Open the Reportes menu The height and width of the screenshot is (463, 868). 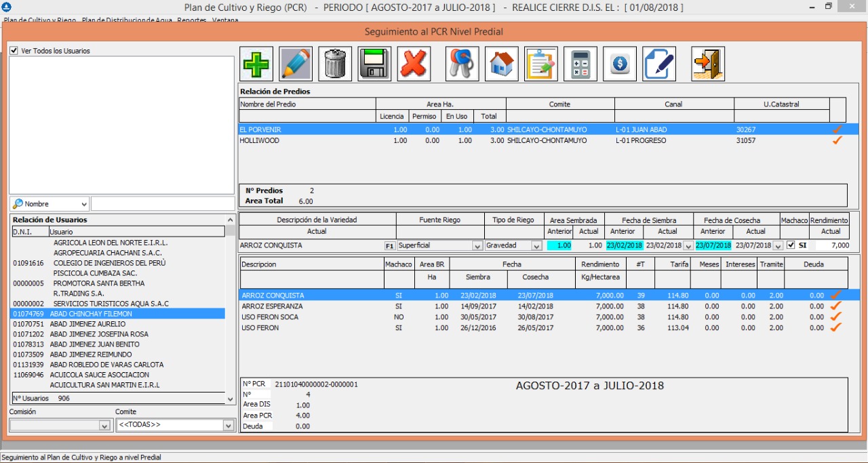[x=192, y=20]
